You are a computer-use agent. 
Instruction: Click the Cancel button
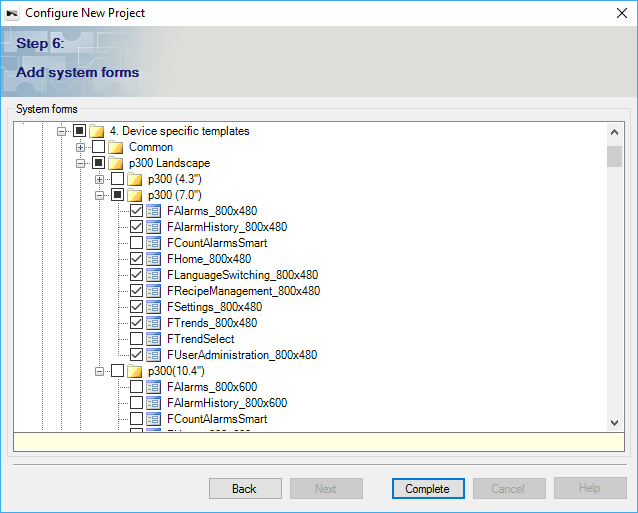tap(509, 488)
